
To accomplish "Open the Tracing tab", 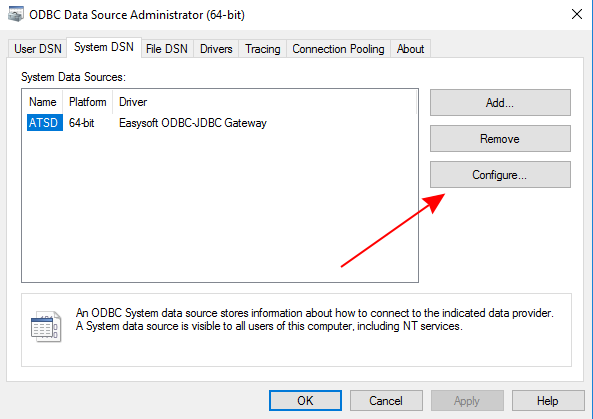I will 262,49.
